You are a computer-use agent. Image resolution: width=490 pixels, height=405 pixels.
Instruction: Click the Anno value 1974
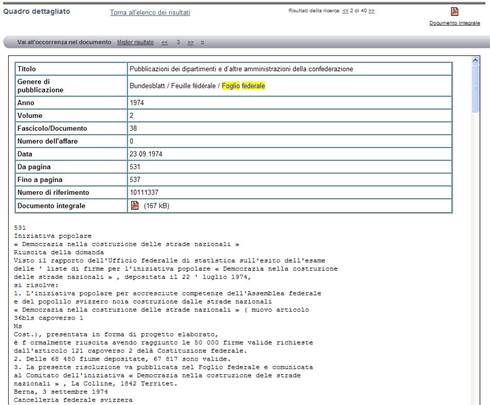pos(137,103)
